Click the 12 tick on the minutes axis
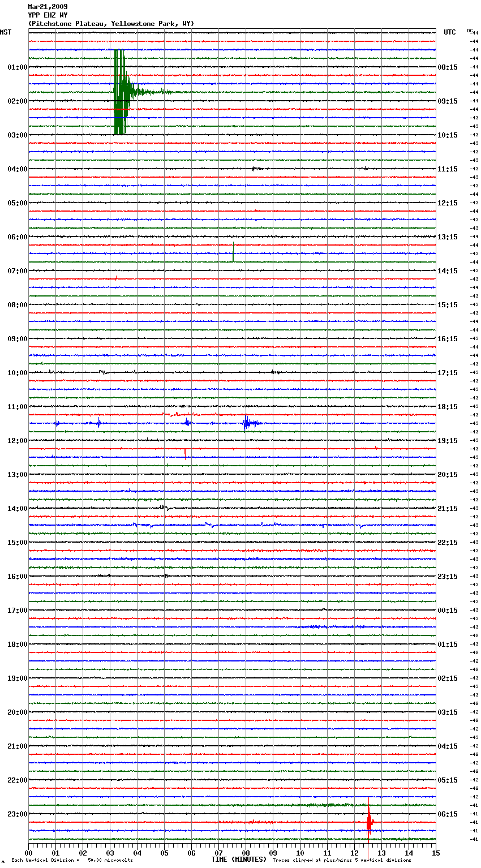 (x=354, y=853)
